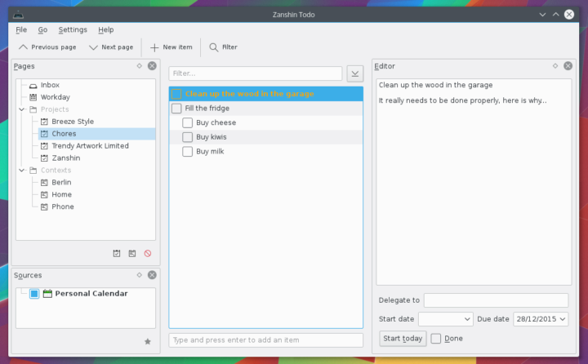Collapse the Projects tree node
Screen dimensions: 588x364
[21, 109]
